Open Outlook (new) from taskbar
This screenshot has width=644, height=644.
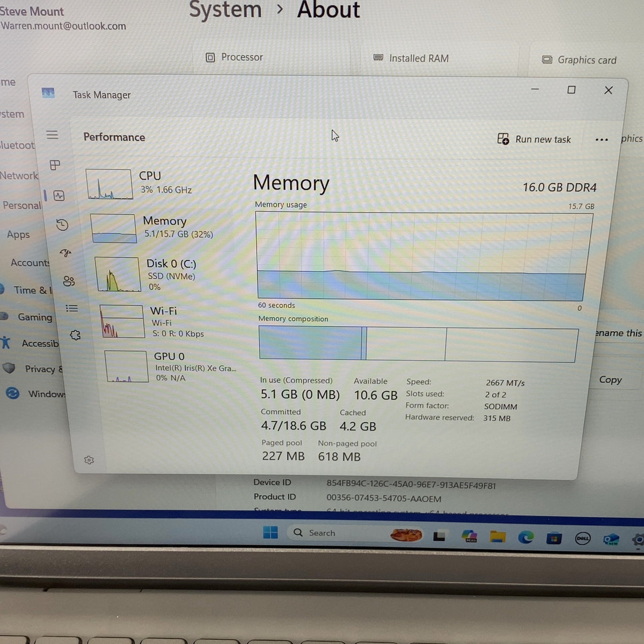pyautogui.click(x=611, y=539)
